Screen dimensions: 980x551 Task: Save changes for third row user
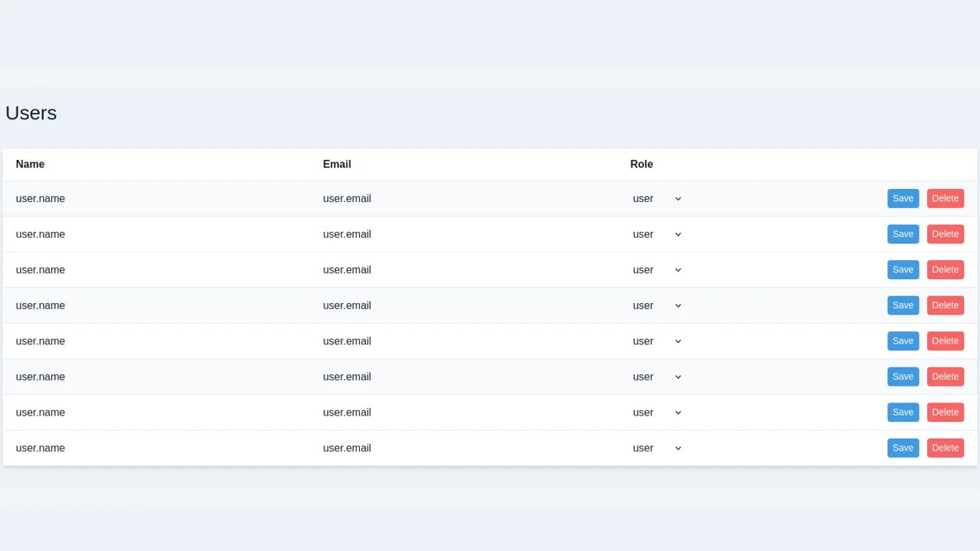click(x=903, y=269)
